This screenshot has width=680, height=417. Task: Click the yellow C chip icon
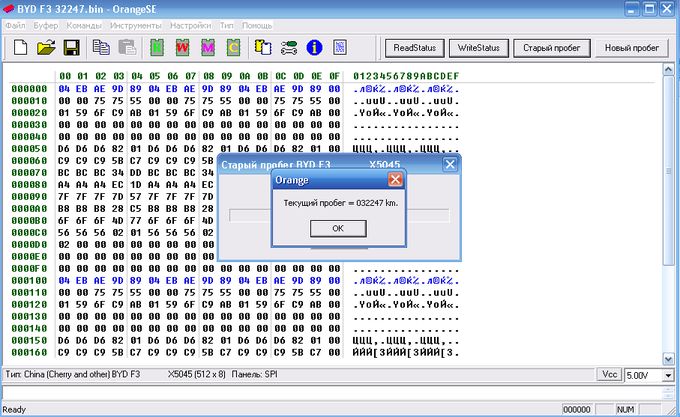(234, 47)
